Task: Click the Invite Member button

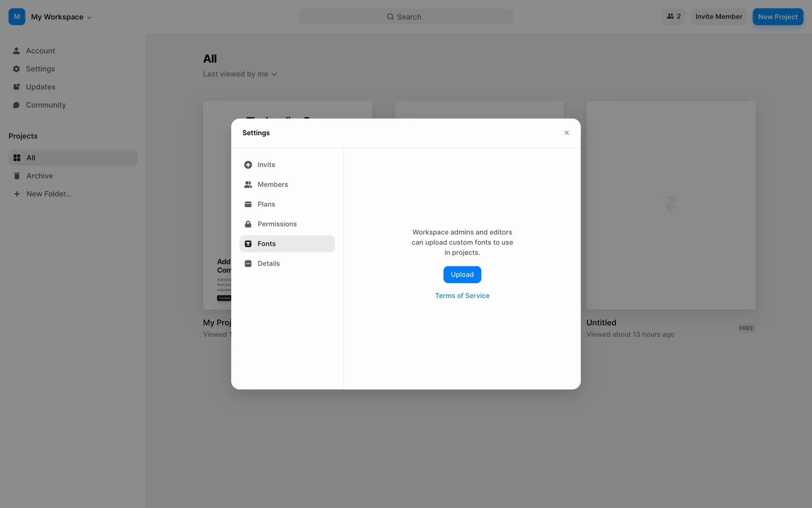Action: [x=719, y=17]
